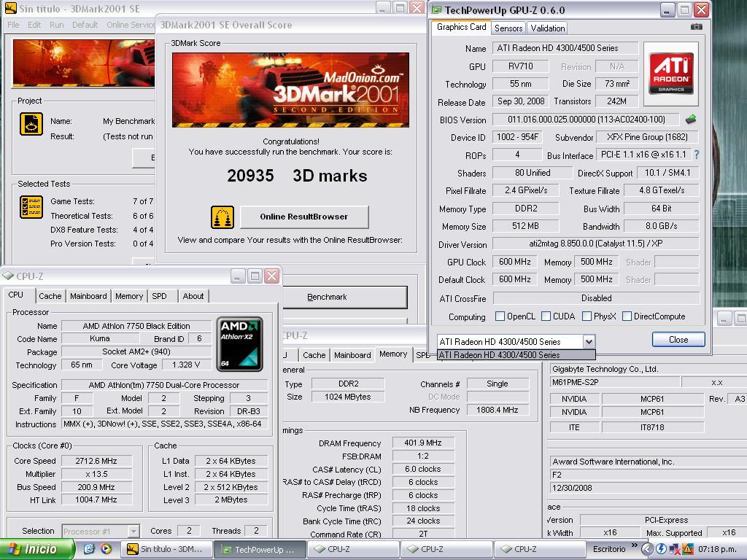Image resolution: width=747 pixels, height=560 pixels.
Task: Click the 3DMark2001 title bar icon
Action: tap(10, 8)
